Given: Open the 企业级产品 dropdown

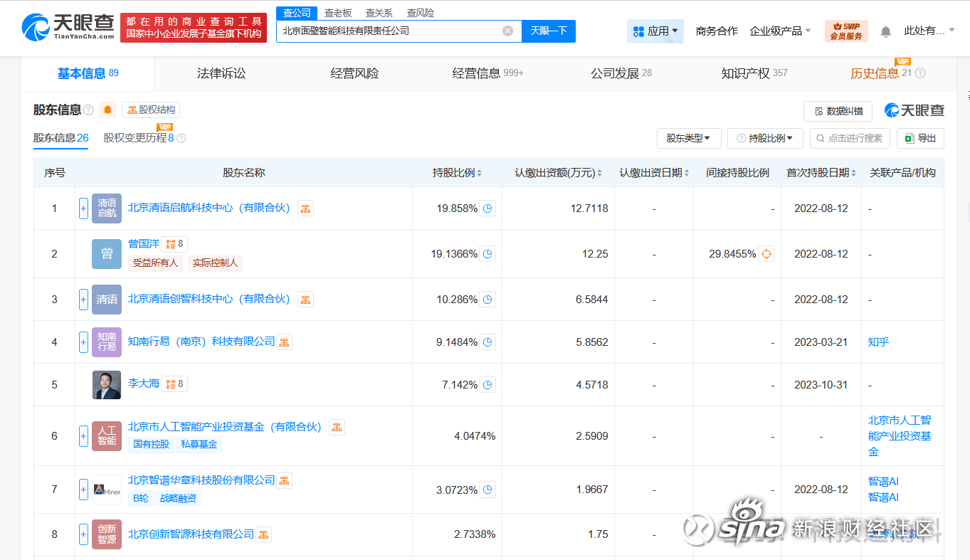Looking at the screenshot, I should click(780, 31).
